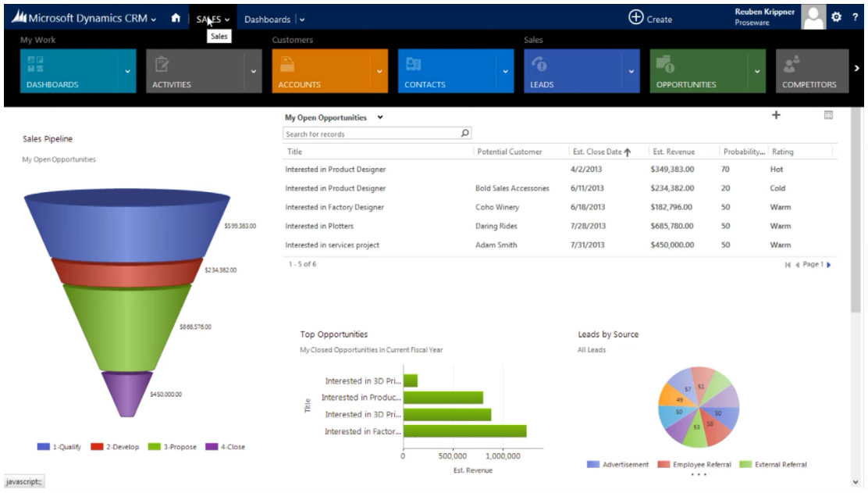
Task: Click the Home icon in navigation bar
Action: click(176, 18)
